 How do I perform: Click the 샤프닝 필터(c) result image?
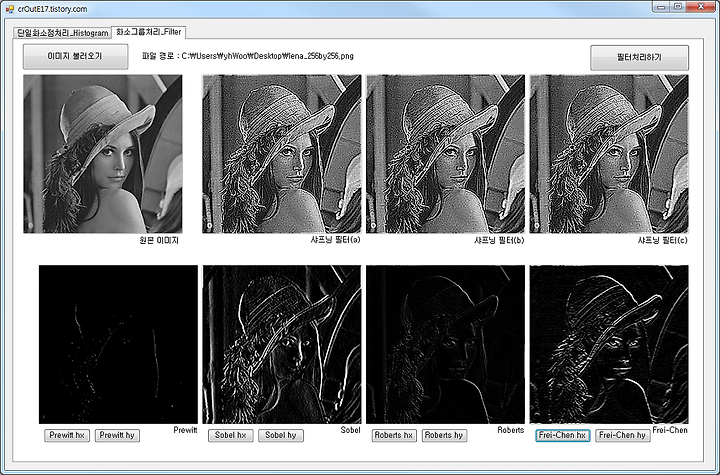609,154
